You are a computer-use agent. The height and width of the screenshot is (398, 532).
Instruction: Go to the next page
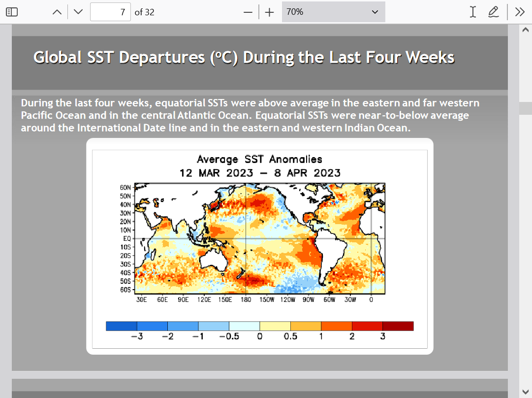(x=78, y=12)
